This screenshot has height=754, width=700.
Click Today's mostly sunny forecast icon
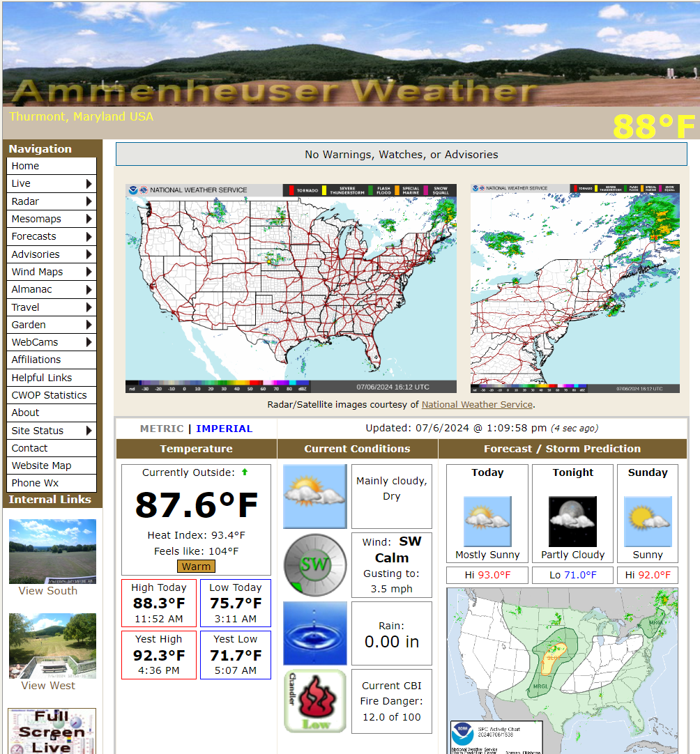pyautogui.click(x=487, y=521)
